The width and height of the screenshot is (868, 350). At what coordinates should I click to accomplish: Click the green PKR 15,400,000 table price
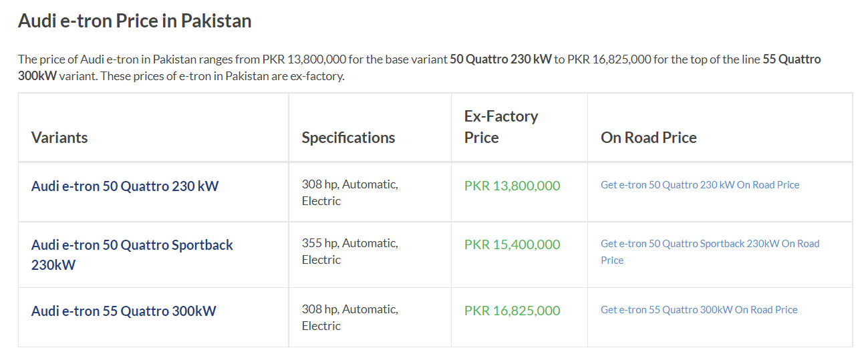512,244
